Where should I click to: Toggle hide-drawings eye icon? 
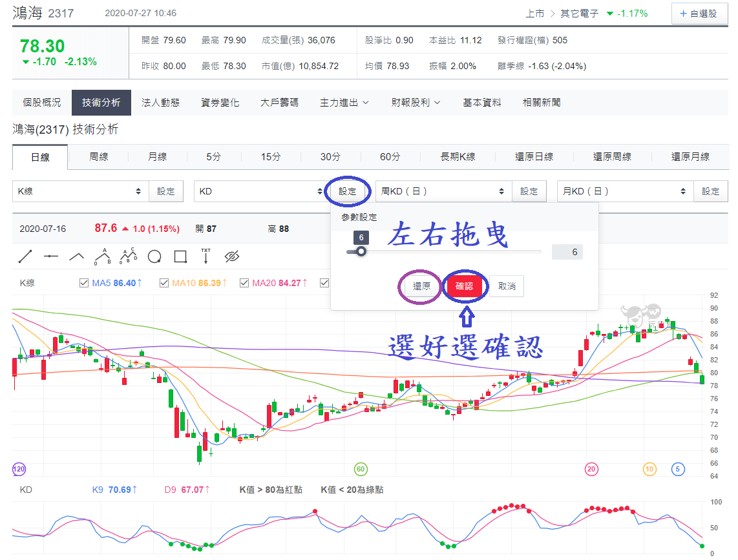coord(231,256)
